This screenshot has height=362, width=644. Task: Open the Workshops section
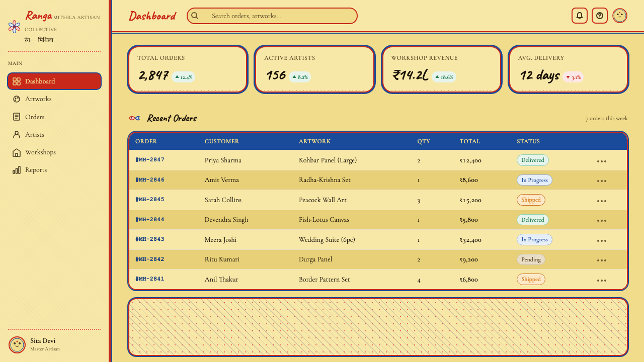point(54,152)
